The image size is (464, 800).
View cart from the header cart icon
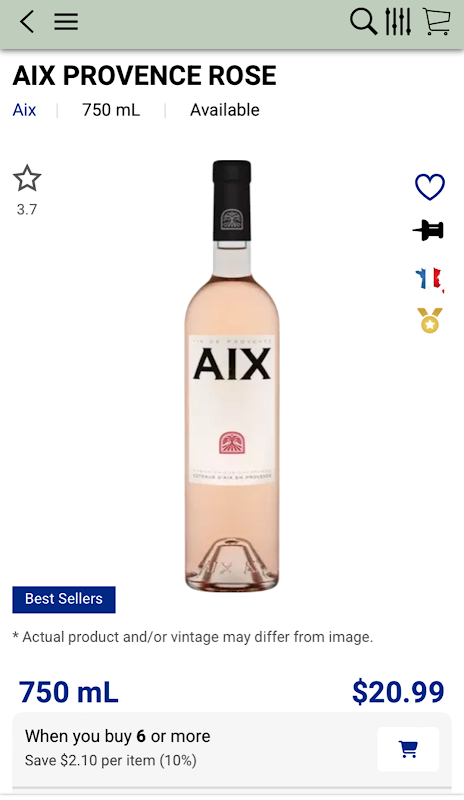tap(437, 22)
